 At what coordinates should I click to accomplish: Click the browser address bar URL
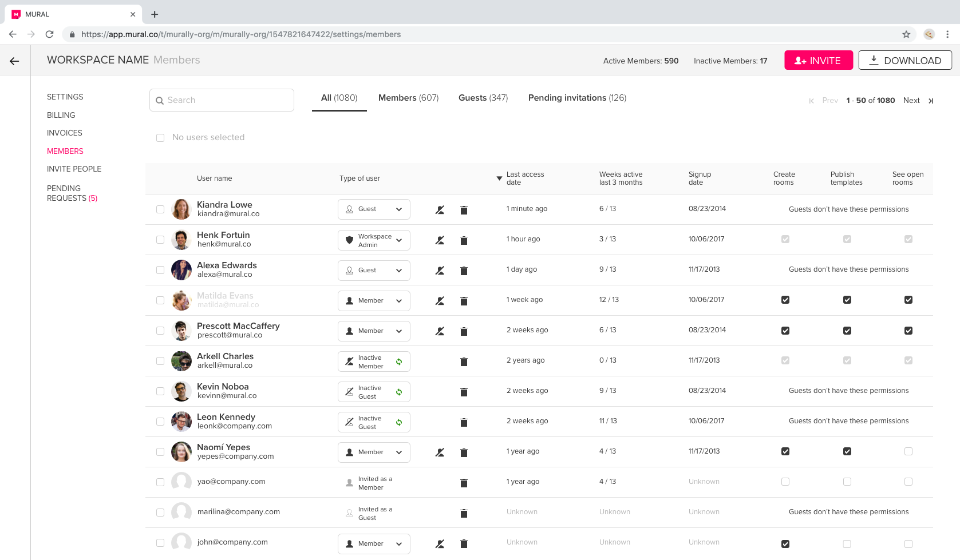(x=241, y=34)
